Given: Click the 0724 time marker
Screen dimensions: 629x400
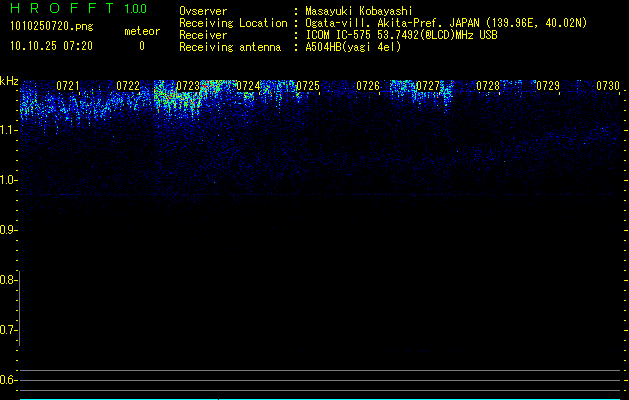Looking at the screenshot, I should point(248,86).
